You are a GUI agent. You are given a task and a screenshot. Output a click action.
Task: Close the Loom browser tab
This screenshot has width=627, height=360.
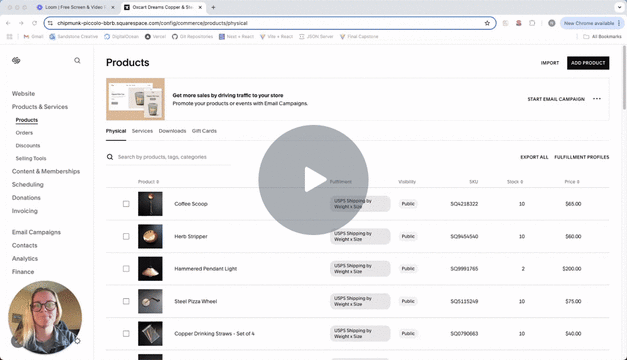113,7
